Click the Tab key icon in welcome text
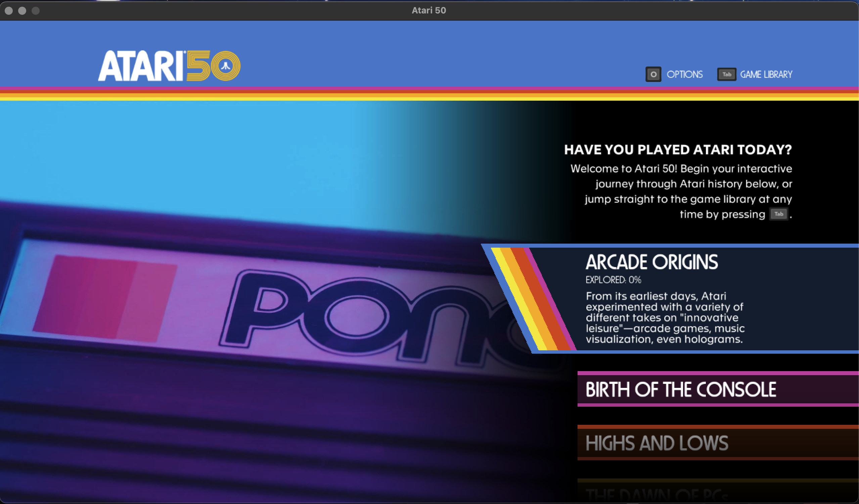Viewport: 859px width, 504px height. click(778, 214)
